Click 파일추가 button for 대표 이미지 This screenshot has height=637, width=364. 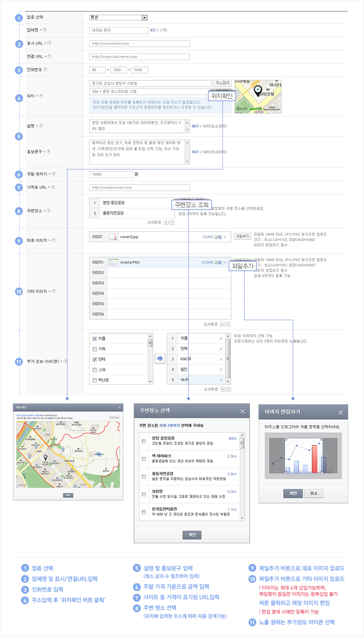click(242, 236)
